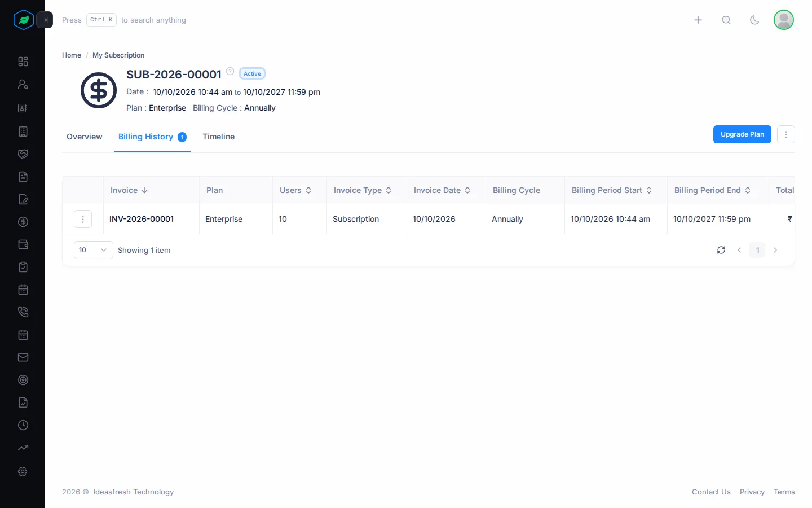This screenshot has width=812, height=508.
Task: Open the dollar coin sidebar icon
Action: point(23,222)
